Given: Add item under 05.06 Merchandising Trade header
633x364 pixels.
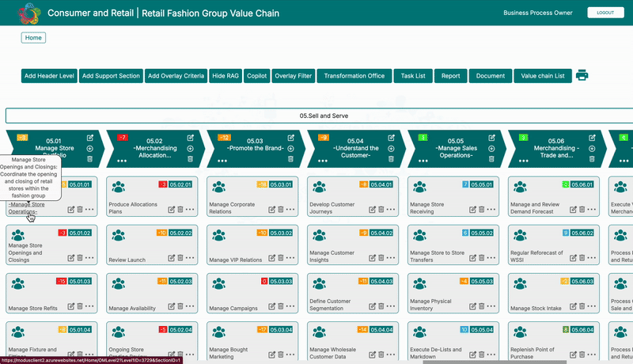Looking at the screenshot, I should [x=592, y=149].
